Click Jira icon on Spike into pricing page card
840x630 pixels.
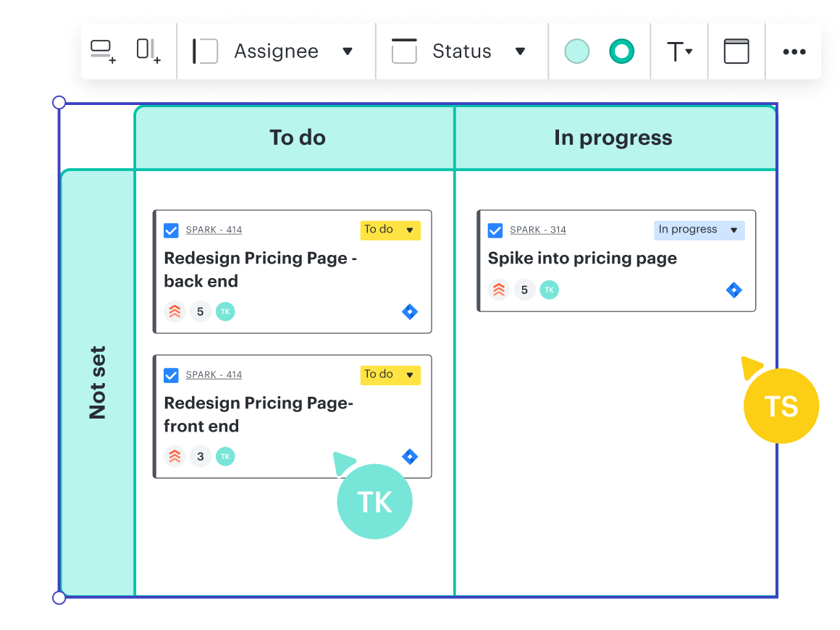click(734, 290)
